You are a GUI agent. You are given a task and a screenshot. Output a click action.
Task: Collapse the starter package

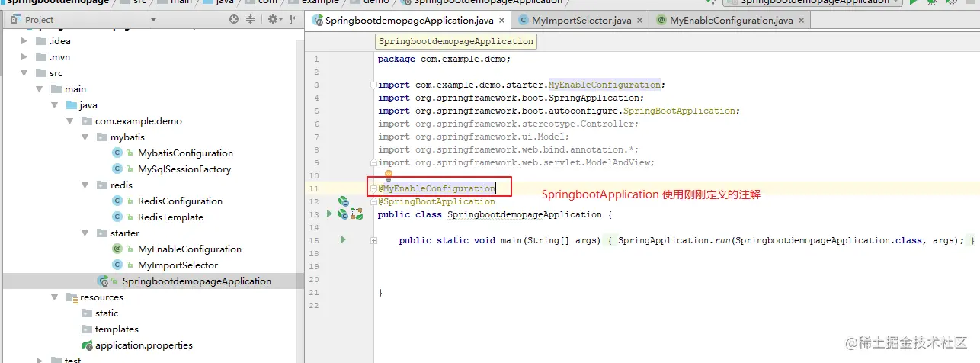(85, 233)
